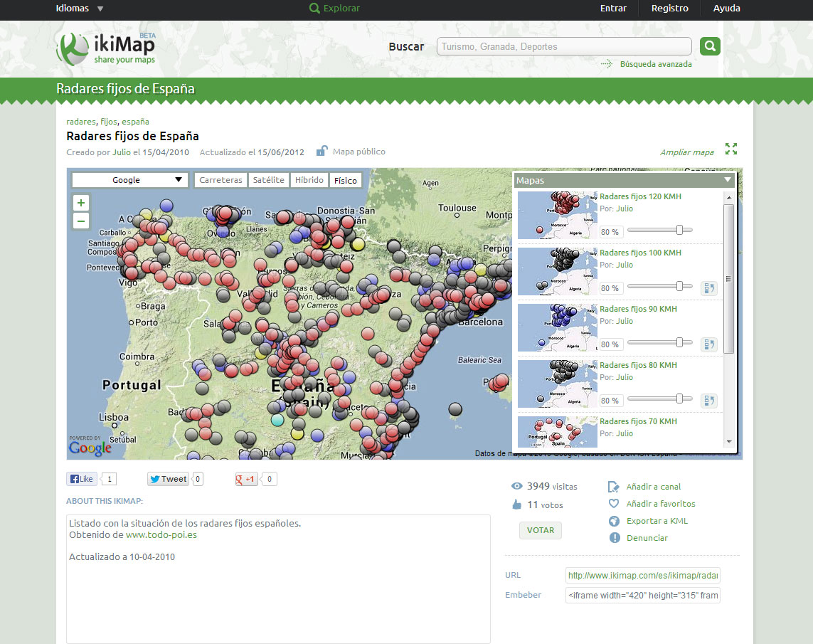Switch map view to Satélite

click(x=269, y=180)
